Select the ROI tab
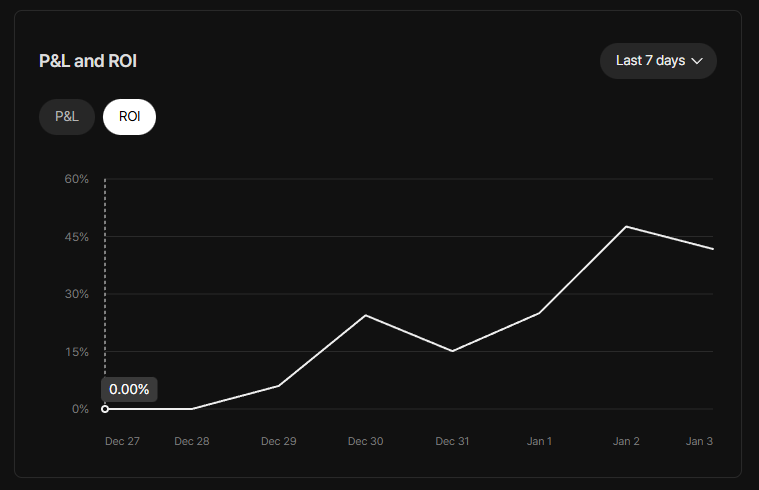Screen dimensions: 759x490 [129, 117]
